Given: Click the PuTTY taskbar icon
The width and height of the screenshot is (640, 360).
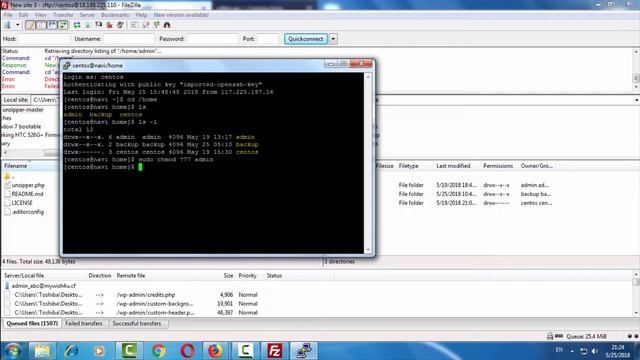Looking at the screenshot, I should point(303,351).
